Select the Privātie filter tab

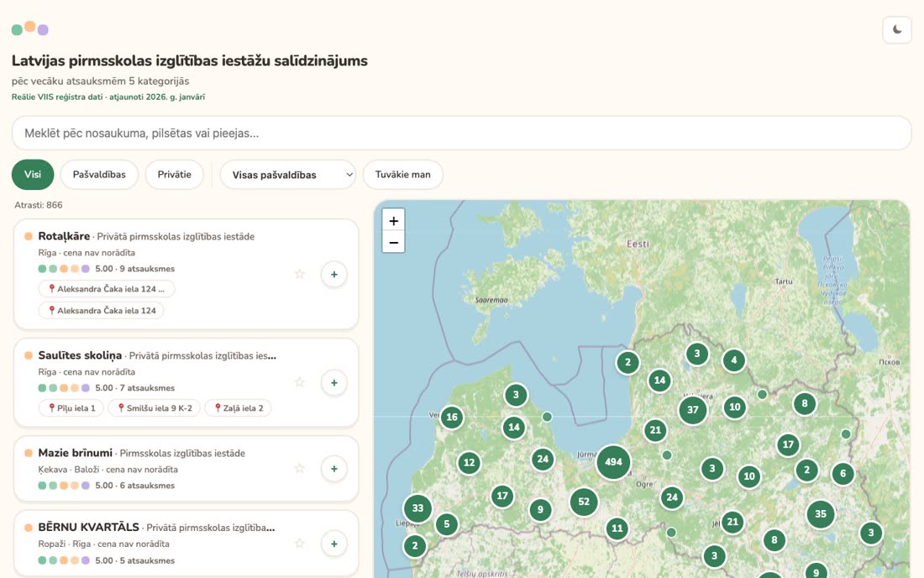coord(175,175)
